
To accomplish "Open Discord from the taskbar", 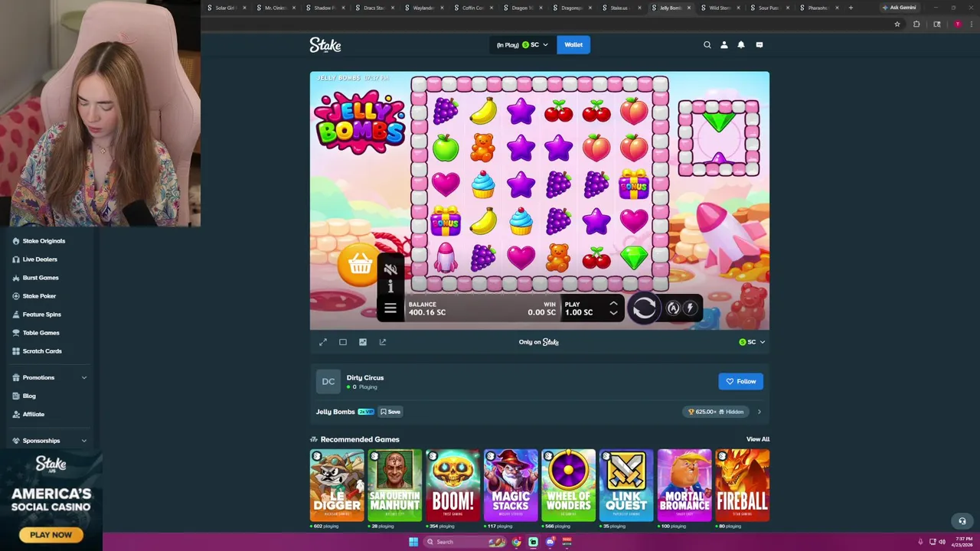I will [x=550, y=542].
